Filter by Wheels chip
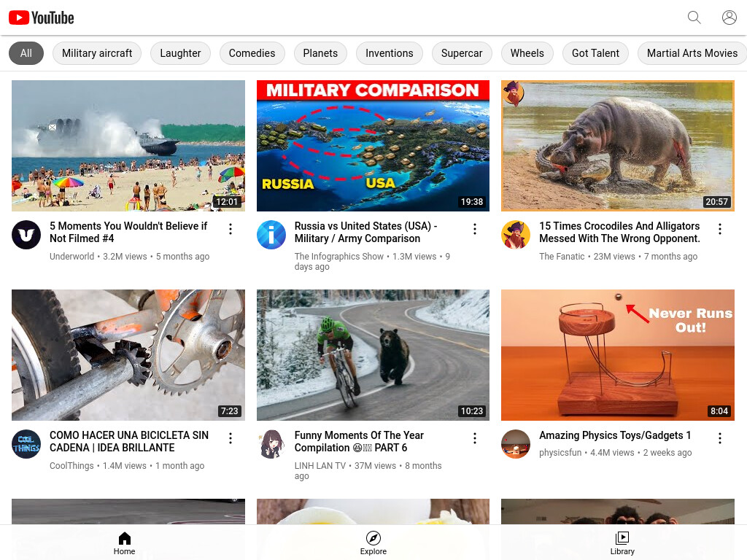 click(527, 53)
